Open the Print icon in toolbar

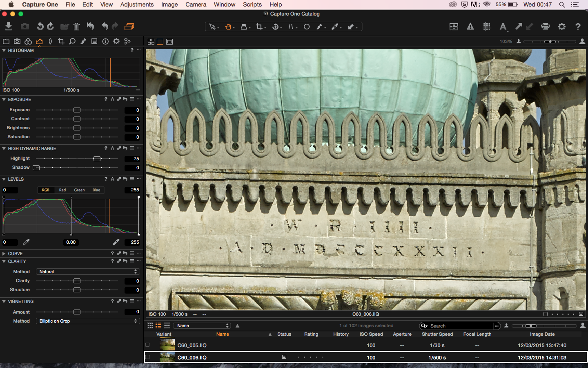tap(545, 27)
